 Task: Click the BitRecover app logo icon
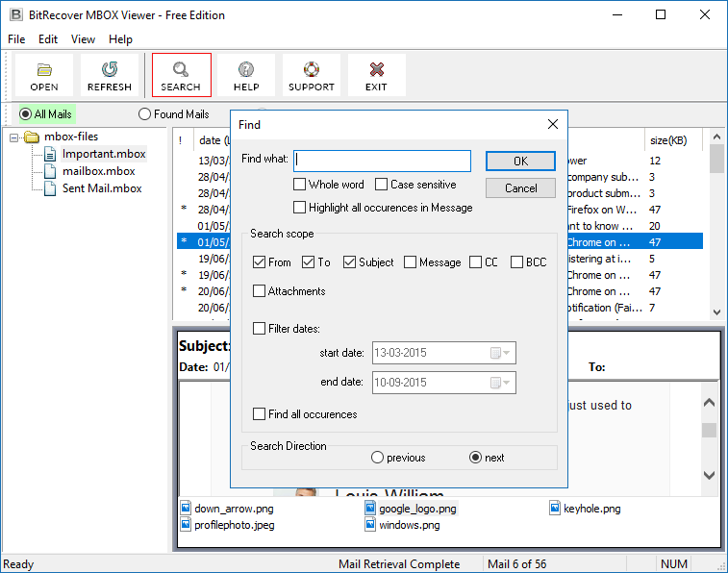point(15,14)
